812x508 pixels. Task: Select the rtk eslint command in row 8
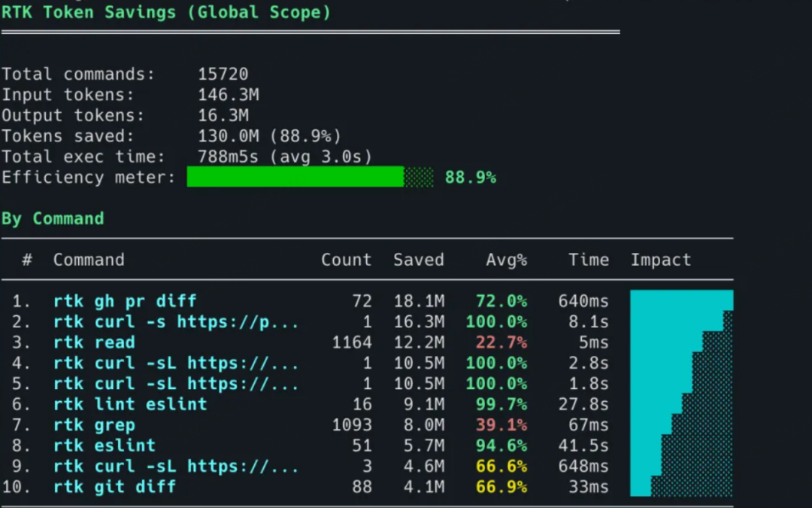coord(104,446)
